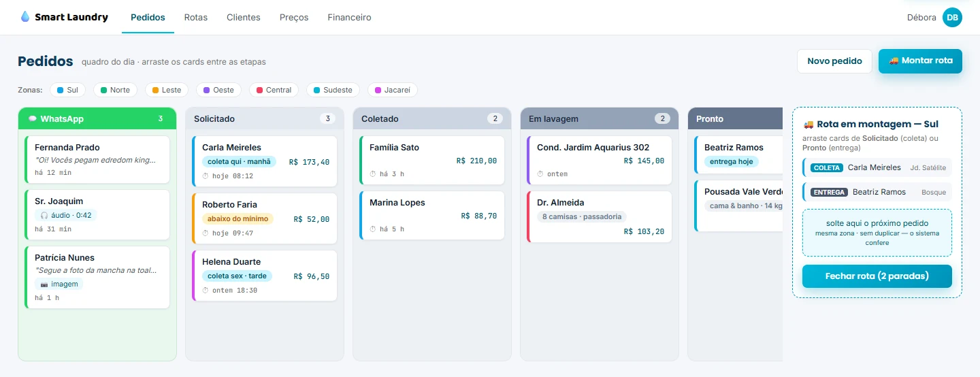Screen dimensions: 980x377
Task: Click the clock icon on Cond. Jardim Aquarius card
Action: click(540, 174)
